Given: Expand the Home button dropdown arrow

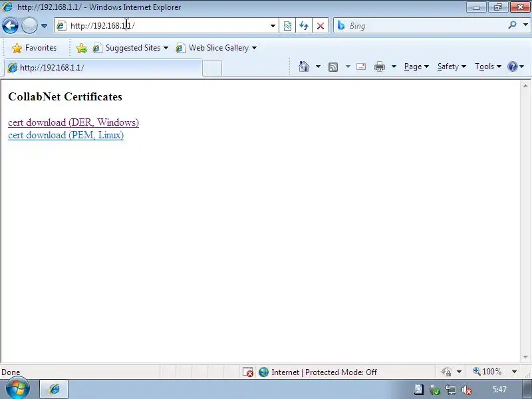Looking at the screenshot, I should [x=318, y=66].
